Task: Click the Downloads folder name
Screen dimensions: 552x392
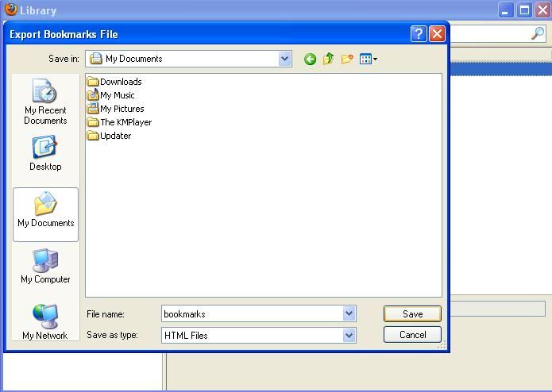Action: [121, 82]
